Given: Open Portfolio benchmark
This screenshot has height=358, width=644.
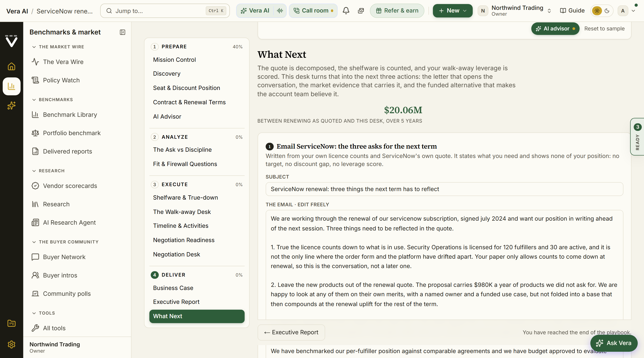Looking at the screenshot, I should (72, 133).
